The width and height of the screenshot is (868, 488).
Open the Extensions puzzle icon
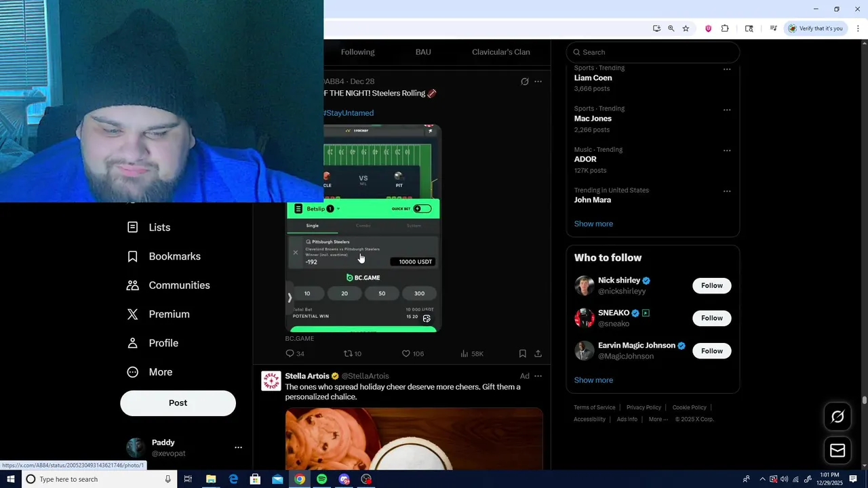(725, 28)
